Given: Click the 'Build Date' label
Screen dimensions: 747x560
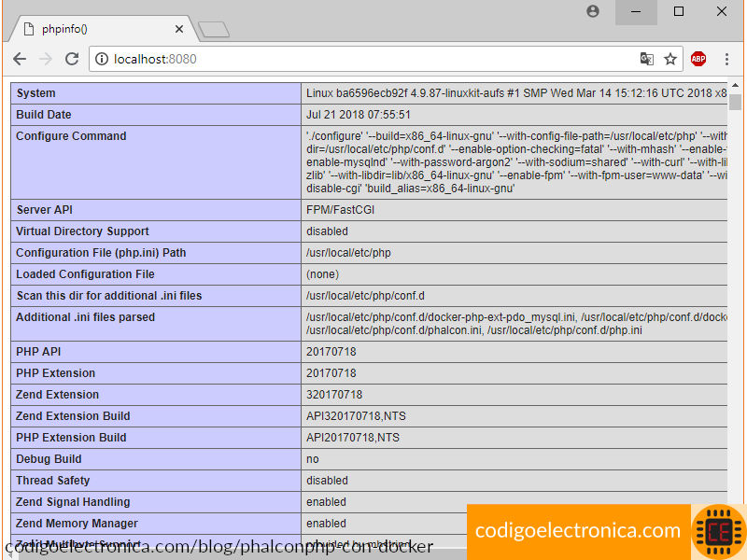Looking at the screenshot, I should pyautogui.click(x=43, y=115).
